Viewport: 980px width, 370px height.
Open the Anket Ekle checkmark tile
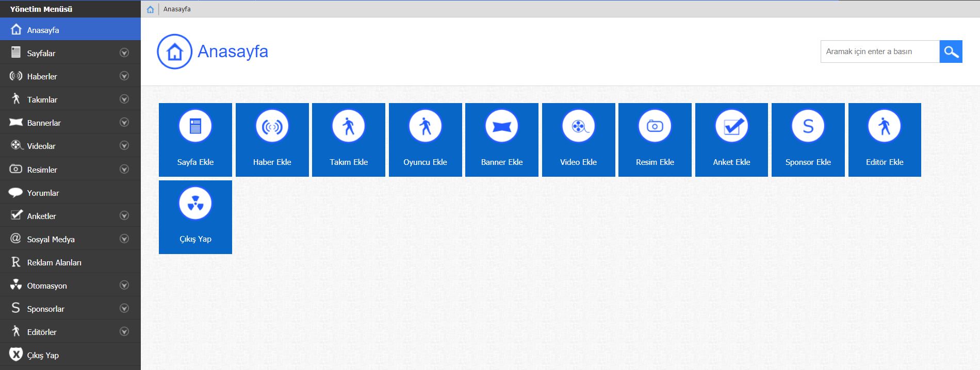[731, 140]
